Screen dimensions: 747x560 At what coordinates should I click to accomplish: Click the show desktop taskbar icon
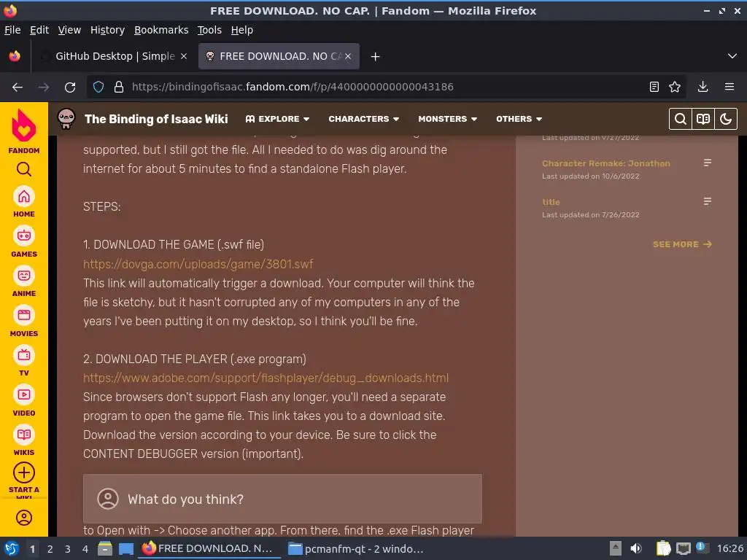click(126, 549)
